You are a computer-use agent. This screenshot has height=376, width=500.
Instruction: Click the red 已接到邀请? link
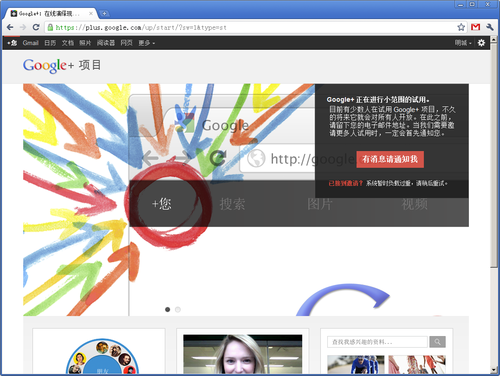coord(346,183)
